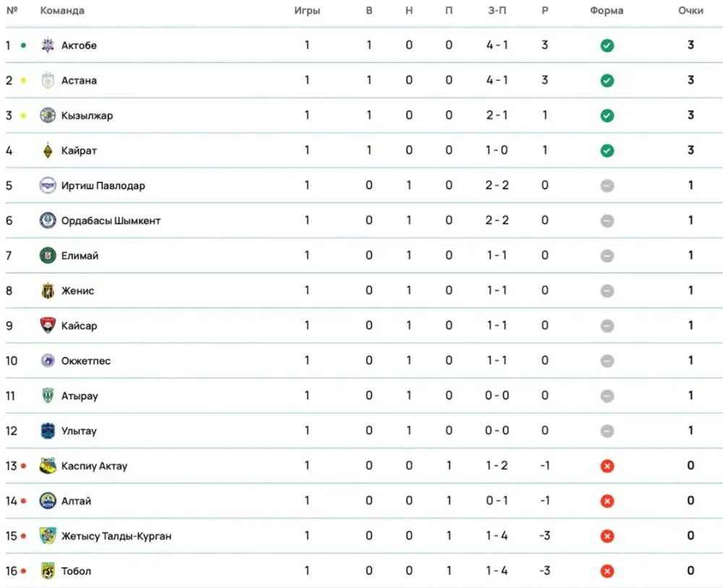The height and width of the screenshot is (588, 723).
Task: Click the Форма column header
Action: pos(607,11)
